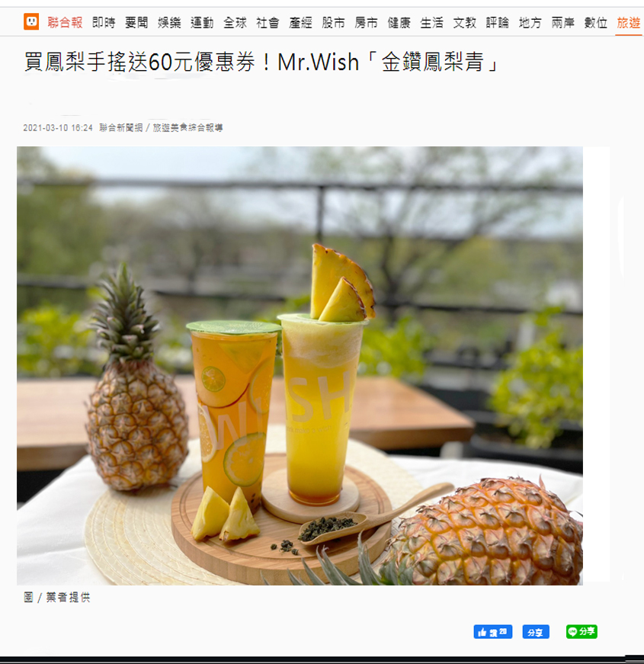
Task: Open the 評論 menu item
Action: (x=498, y=22)
